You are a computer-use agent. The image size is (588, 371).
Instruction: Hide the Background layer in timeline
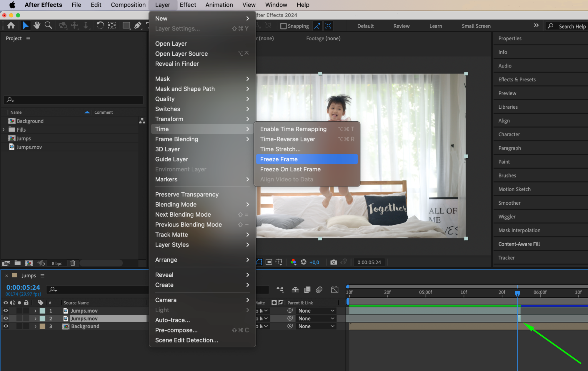pyautogui.click(x=6, y=326)
